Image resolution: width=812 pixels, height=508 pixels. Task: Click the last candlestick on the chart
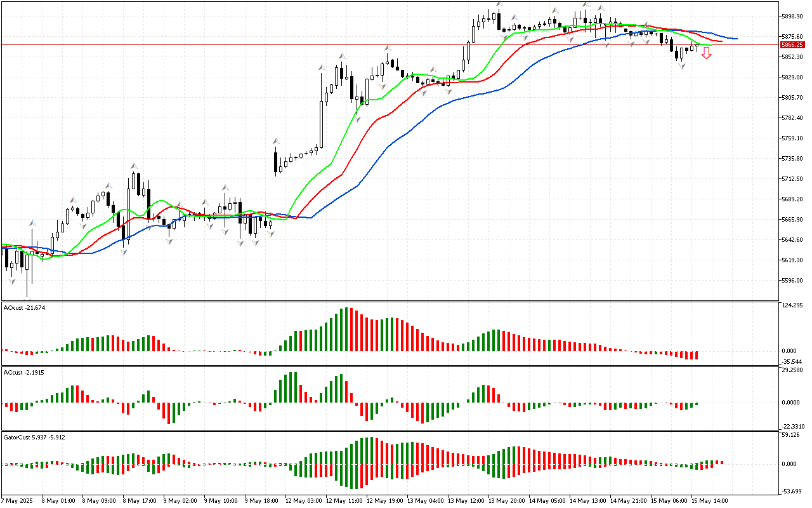[x=697, y=46]
